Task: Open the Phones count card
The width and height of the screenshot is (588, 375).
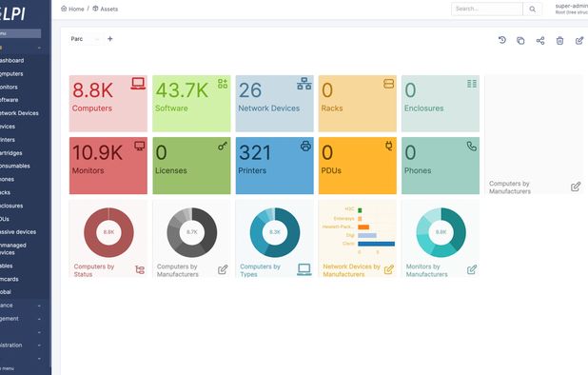Action: coord(441,166)
